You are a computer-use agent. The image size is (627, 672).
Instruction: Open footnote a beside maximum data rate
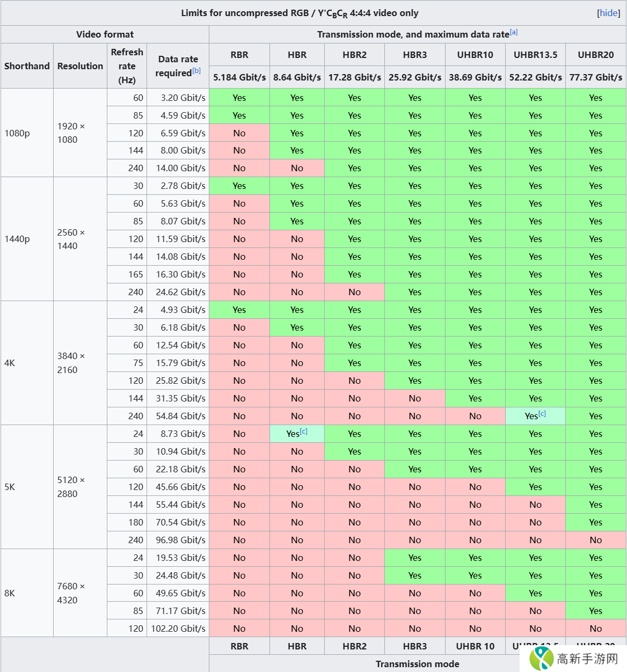pos(514,32)
